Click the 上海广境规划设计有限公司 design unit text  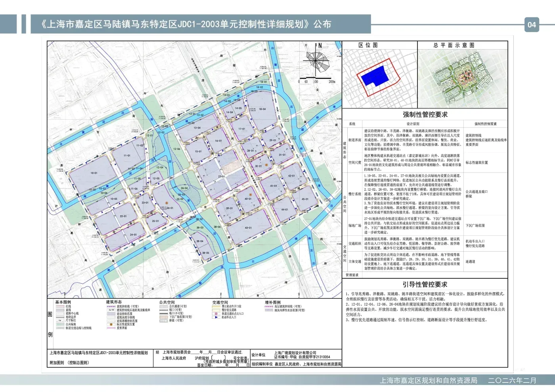click(x=295, y=352)
